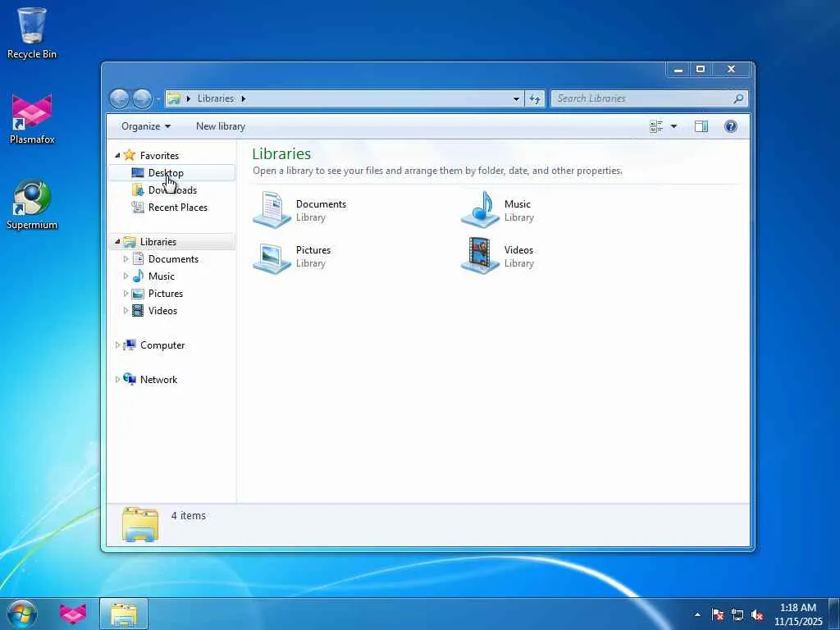Minimize the Libraries window
The height and width of the screenshot is (630, 840).
(678, 70)
